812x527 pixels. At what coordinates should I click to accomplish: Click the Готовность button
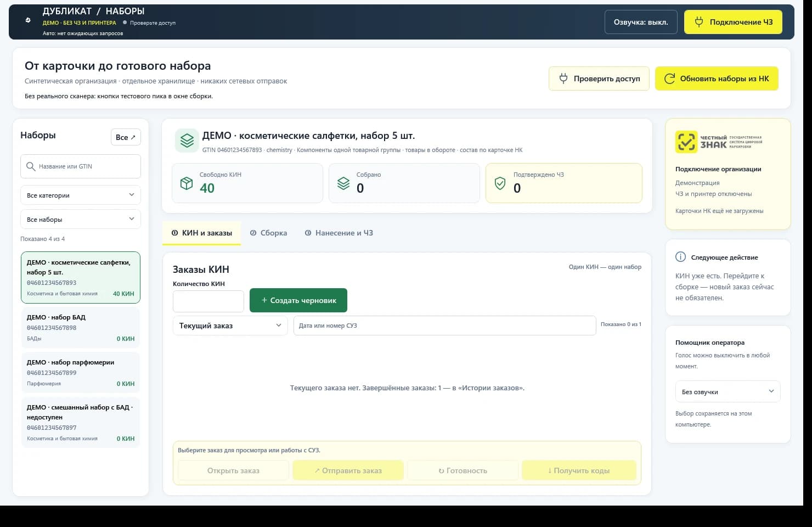coord(463,470)
